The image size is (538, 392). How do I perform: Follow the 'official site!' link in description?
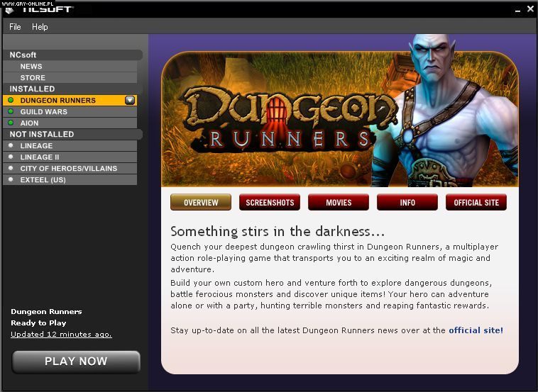[476, 330]
